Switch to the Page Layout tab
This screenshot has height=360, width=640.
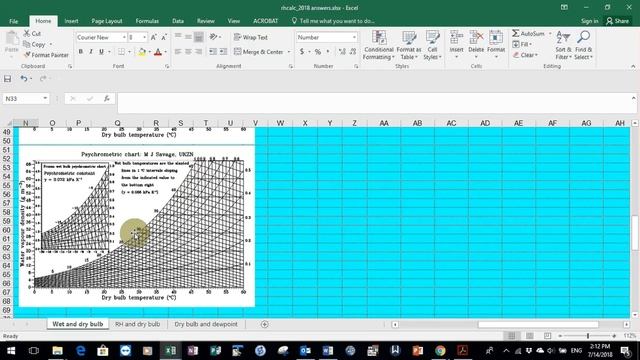coord(107,21)
